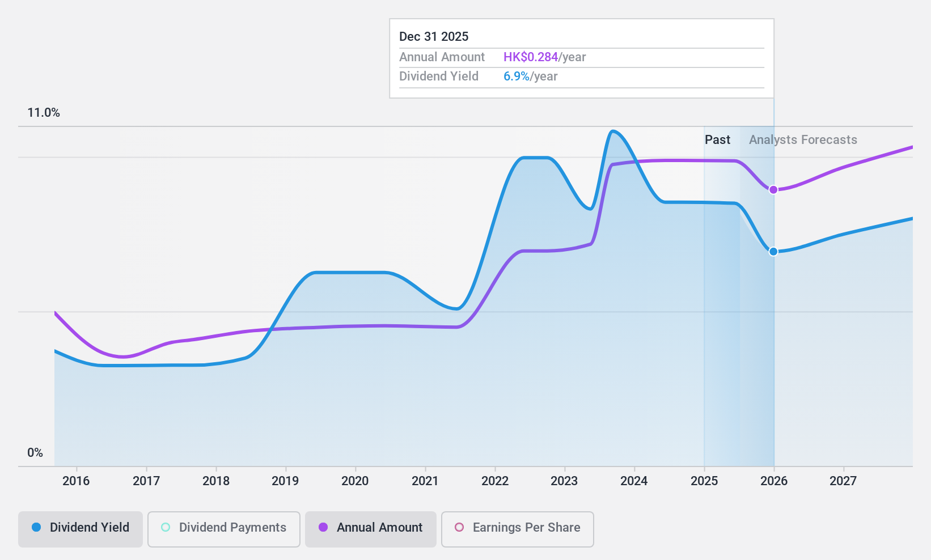Click the 2019 axis label
The height and width of the screenshot is (560, 931).
click(285, 481)
